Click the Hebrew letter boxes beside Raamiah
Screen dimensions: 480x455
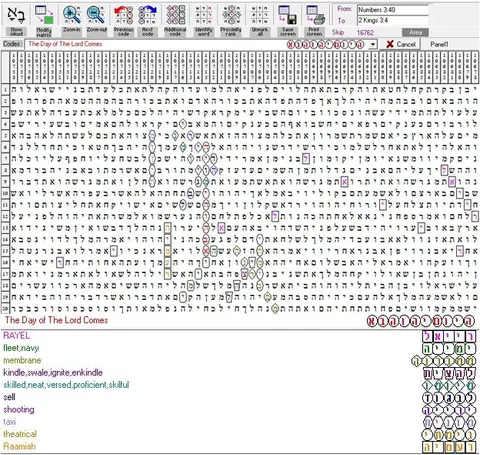[x=449, y=447]
